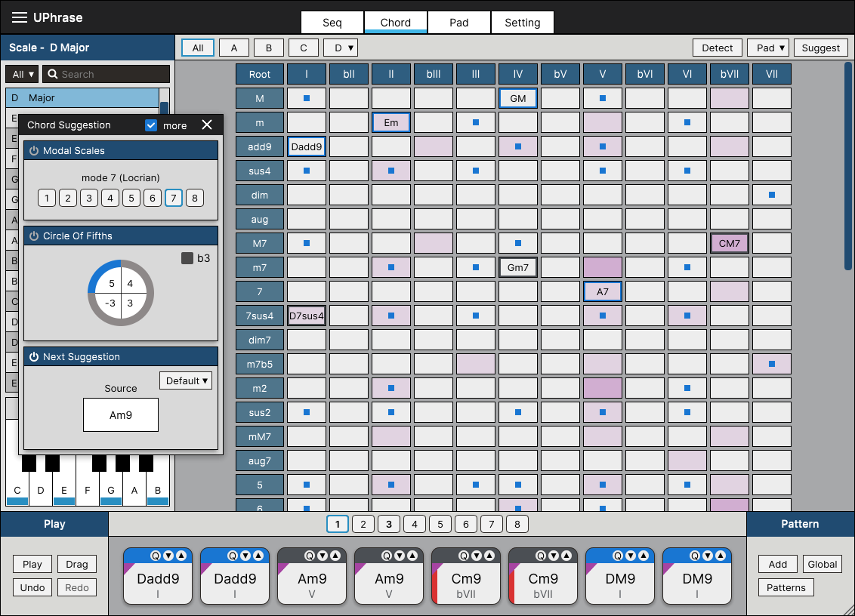Screen dimensions: 855x616
Task: Open the Pad dropdown next to Detect
Action: (769, 48)
